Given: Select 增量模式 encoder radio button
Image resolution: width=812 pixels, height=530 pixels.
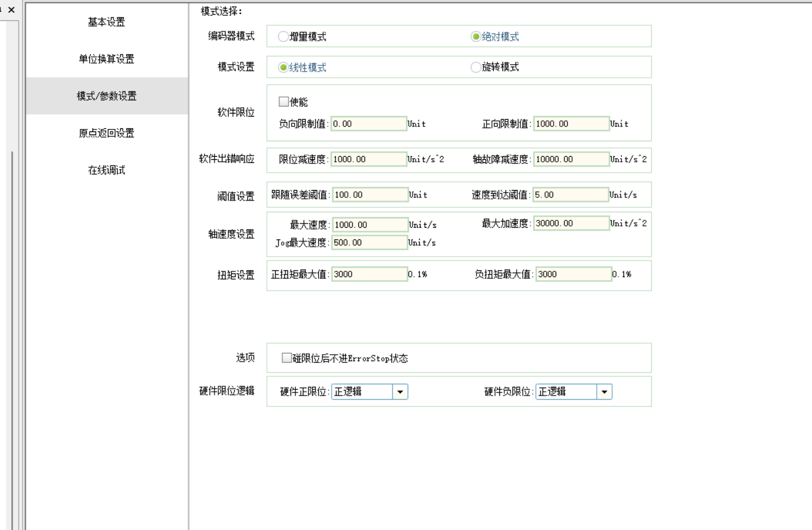Looking at the screenshot, I should 284,36.
